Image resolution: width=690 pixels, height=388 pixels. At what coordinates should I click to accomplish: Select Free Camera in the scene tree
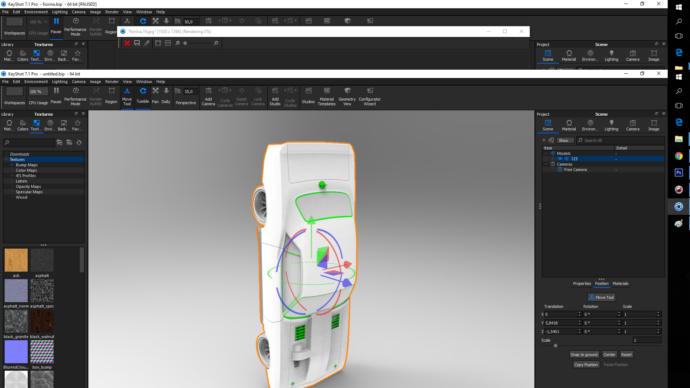coord(575,170)
